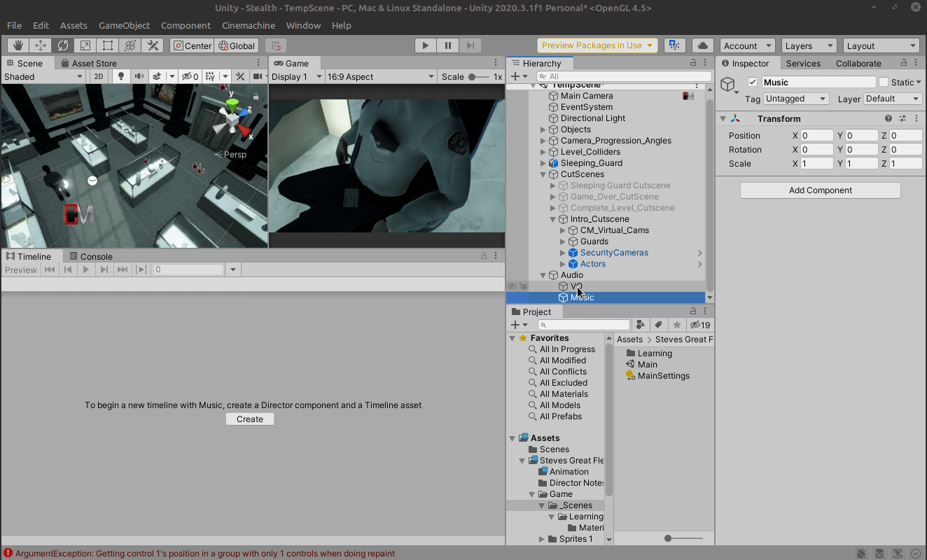Switch to the Collaborate tab
This screenshot has width=927, height=560.
pyautogui.click(x=858, y=63)
